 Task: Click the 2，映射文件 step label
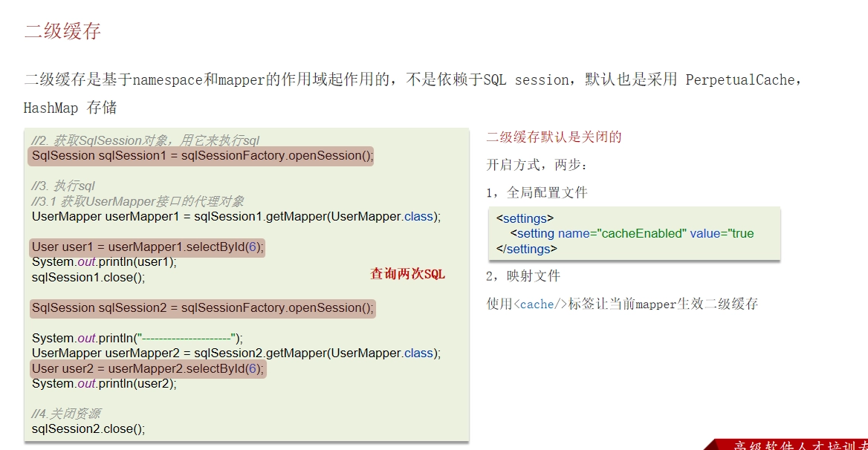click(523, 275)
